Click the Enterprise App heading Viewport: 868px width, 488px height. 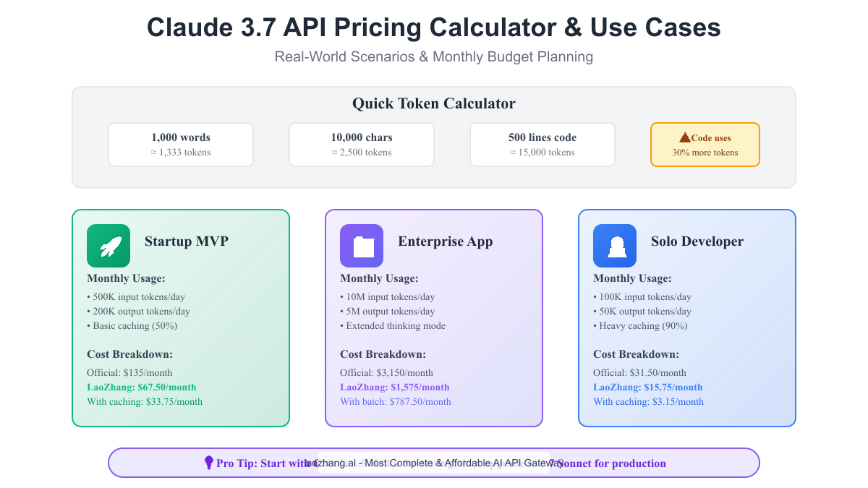[445, 241]
